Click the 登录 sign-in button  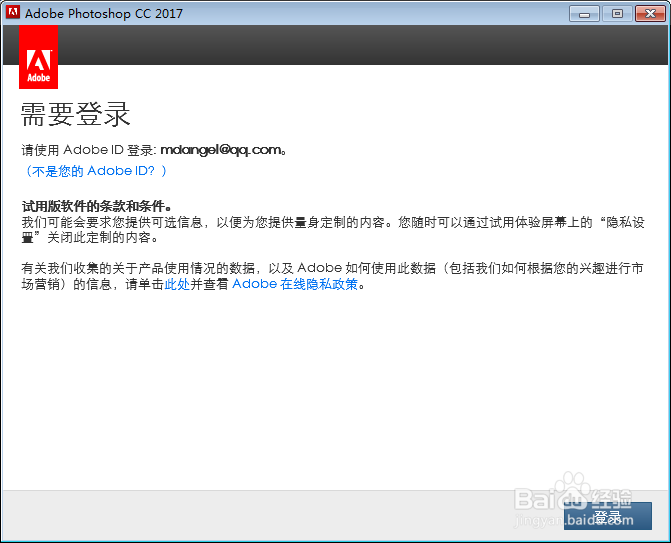(x=608, y=516)
